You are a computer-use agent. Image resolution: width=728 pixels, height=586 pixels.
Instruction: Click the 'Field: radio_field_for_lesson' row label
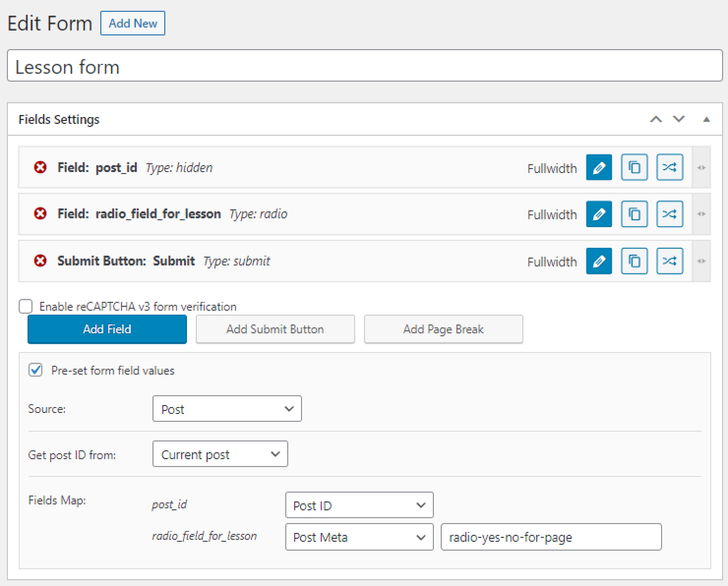pos(139,214)
